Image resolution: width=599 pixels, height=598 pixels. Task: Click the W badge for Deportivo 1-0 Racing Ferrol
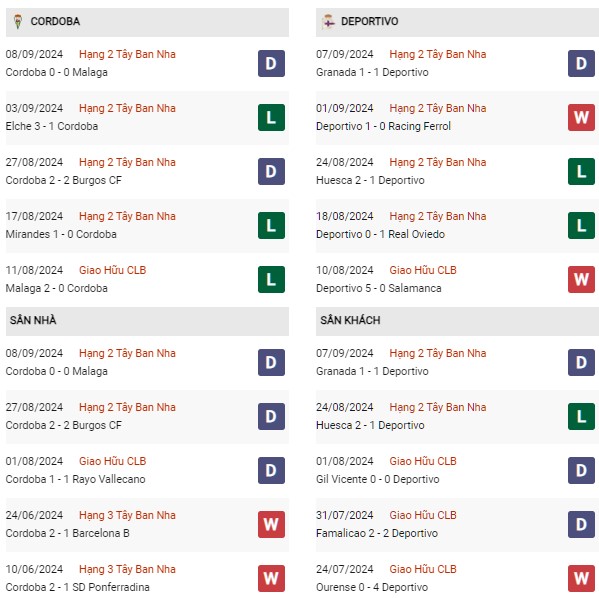(581, 117)
